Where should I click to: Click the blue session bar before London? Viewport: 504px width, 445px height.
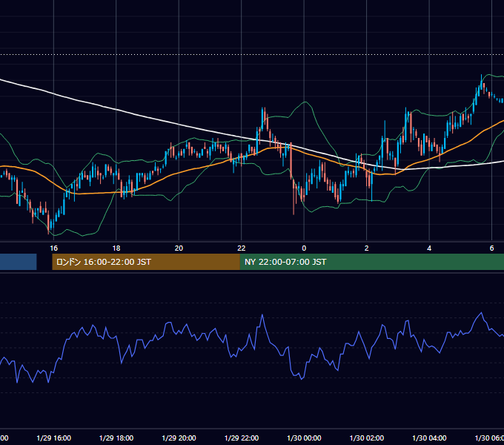pyautogui.click(x=19, y=262)
